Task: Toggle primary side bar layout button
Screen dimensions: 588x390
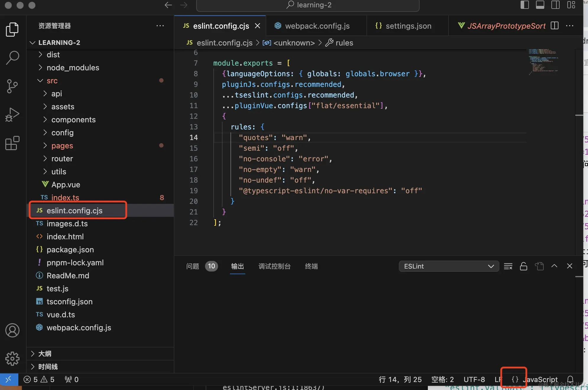Action: [x=524, y=5]
